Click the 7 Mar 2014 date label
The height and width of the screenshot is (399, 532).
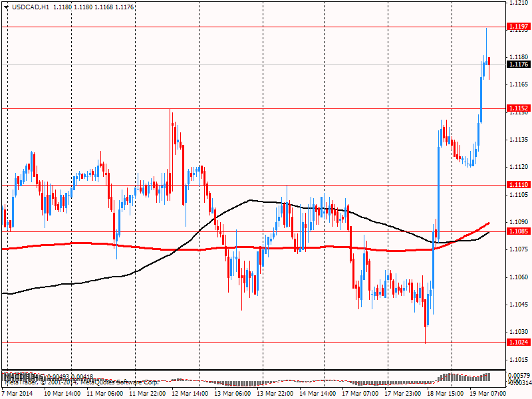pyautogui.click(x=17, y=393)
